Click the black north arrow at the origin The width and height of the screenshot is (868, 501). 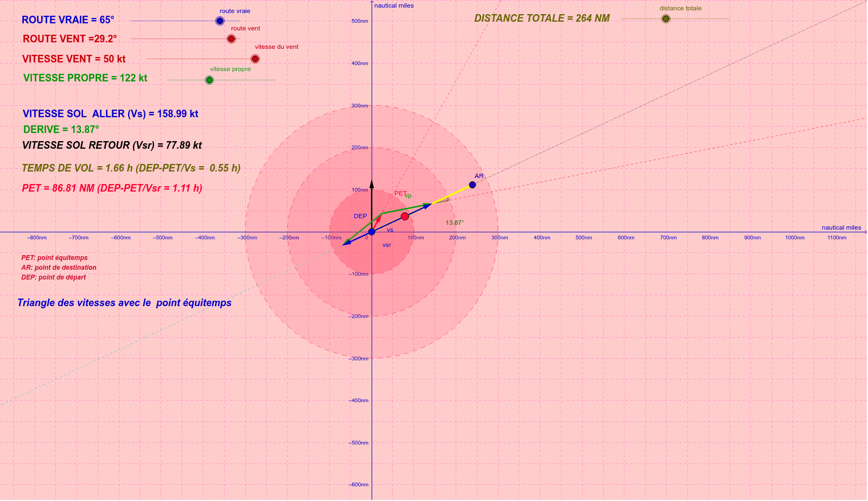372,206
